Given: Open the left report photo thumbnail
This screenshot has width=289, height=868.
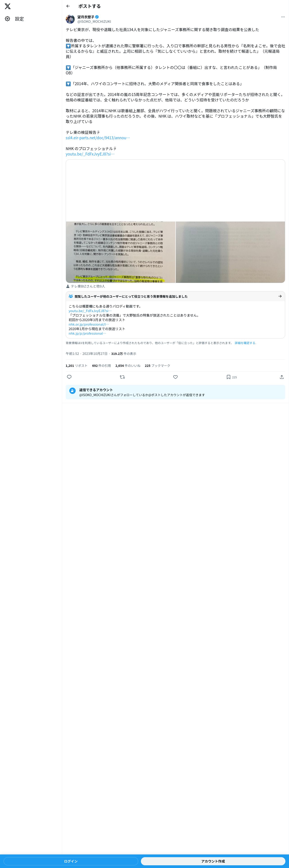Looking at the screenshot, I should click(121, 252).
